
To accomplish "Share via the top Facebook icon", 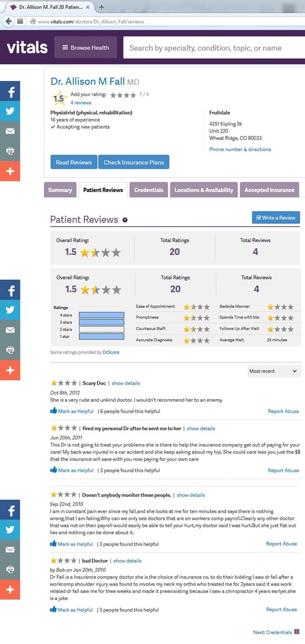I will pyautogui.click(x=10, y=91).
